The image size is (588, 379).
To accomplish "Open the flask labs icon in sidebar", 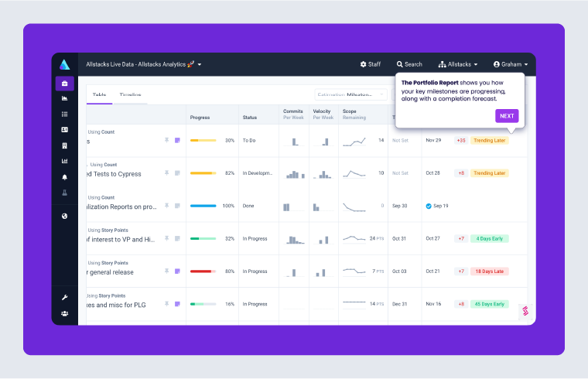I will coord(65,191).
